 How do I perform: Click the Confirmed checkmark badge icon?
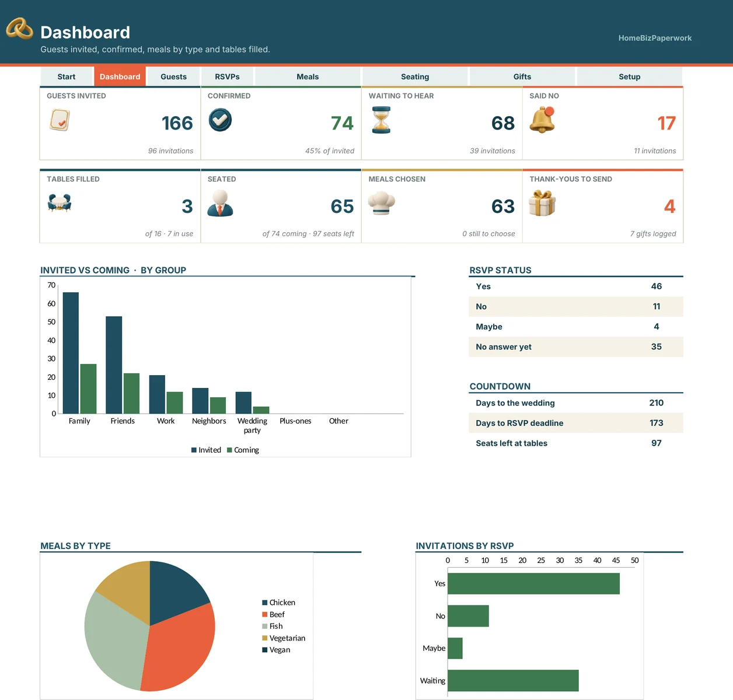[220, 120]
